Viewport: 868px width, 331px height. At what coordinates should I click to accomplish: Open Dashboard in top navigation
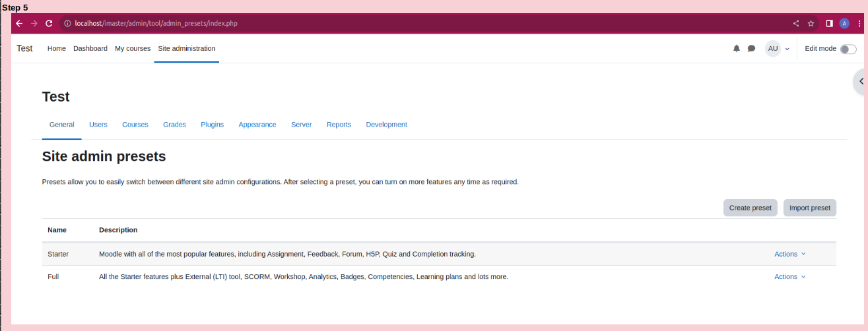click(90, 48)
